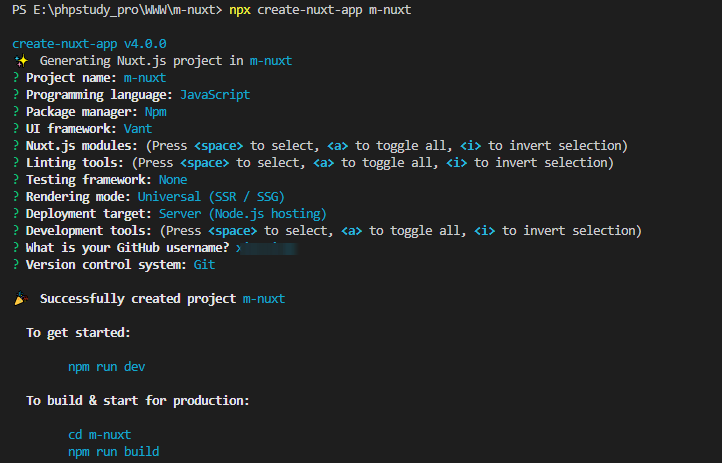Screen dimensions: 722x463
Task: Click the party popper emoji beside Successfully created
Action: click(x=21, y=299)
